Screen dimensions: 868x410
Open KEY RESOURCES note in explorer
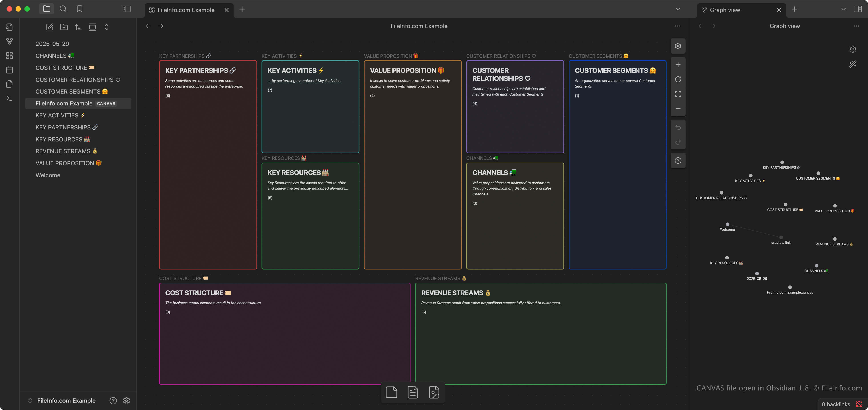pyautogui.click(x=78, y=139)
